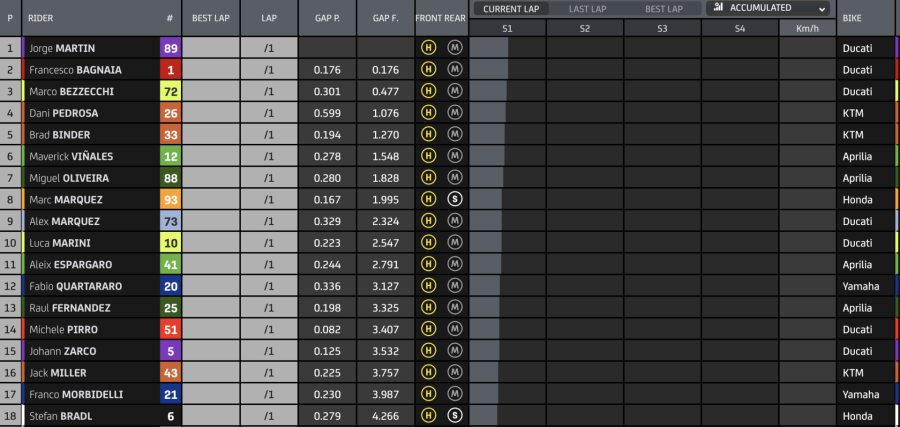Select rider Johann ZARCO
The image size is (900, 427).
point(63,351)
